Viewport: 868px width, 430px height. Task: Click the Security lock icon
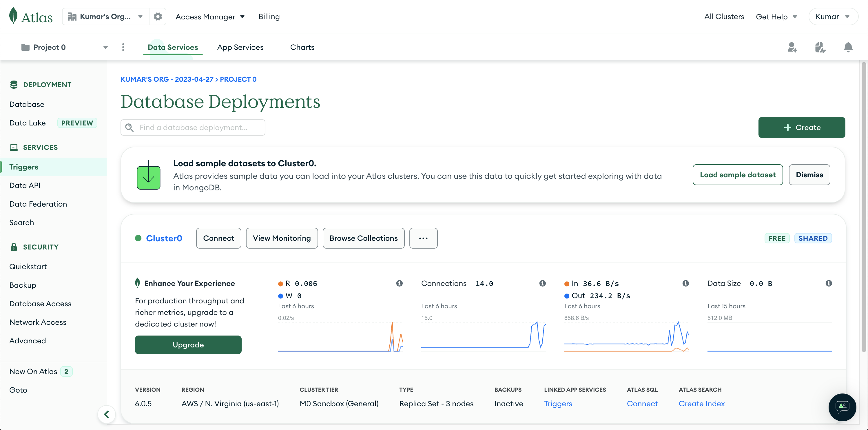click(14, 247)
